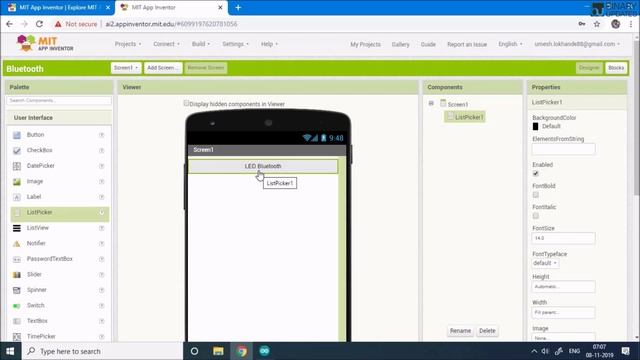Screen dimensions: 640x360
Task: Click the FontSize value field
Action: click(563, 238)
